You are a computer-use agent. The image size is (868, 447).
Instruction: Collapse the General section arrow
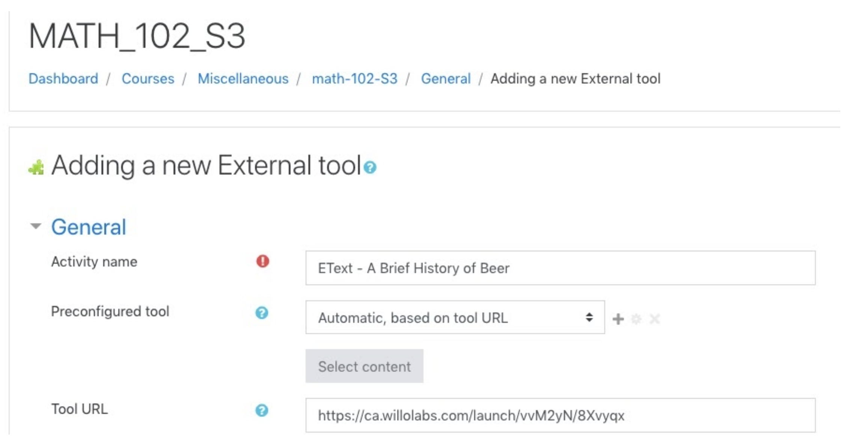click(36, 226)
